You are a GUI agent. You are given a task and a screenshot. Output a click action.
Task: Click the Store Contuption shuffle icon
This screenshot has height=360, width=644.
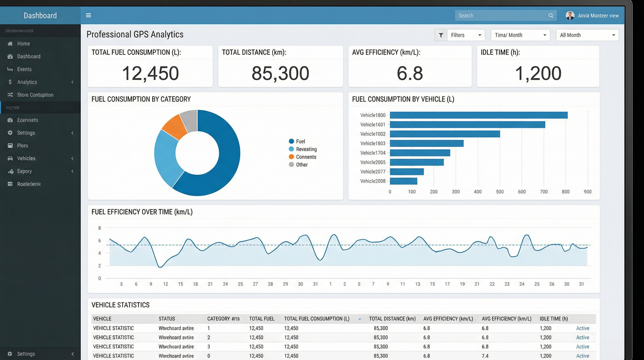(x=10, y=95)
